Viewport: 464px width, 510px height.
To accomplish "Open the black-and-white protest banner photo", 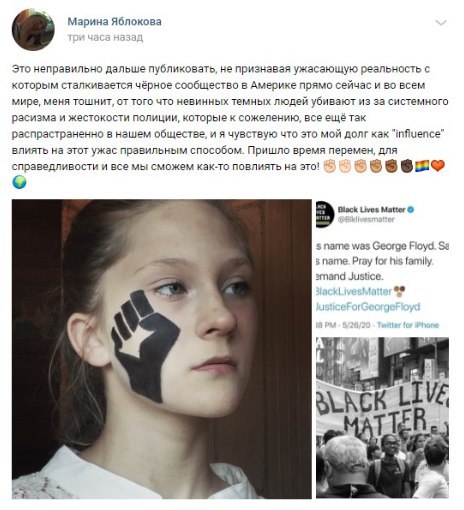I will pos(382,418).
